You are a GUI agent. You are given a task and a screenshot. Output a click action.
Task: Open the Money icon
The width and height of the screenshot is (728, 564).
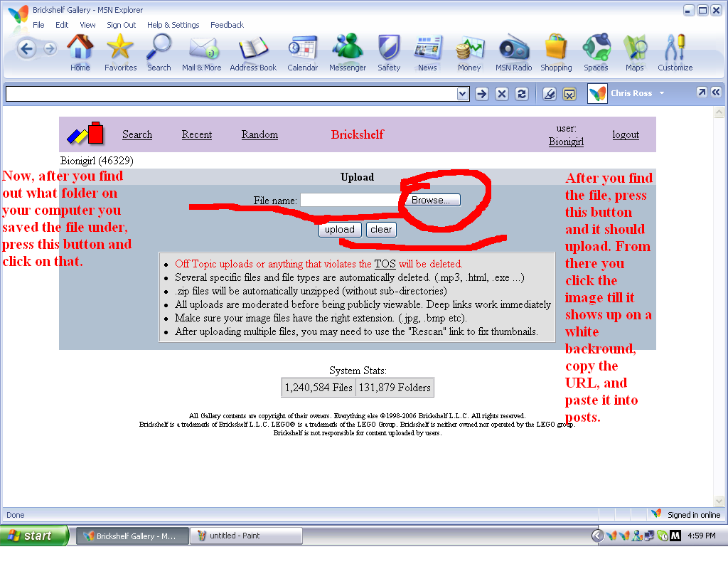coord(469,53)
